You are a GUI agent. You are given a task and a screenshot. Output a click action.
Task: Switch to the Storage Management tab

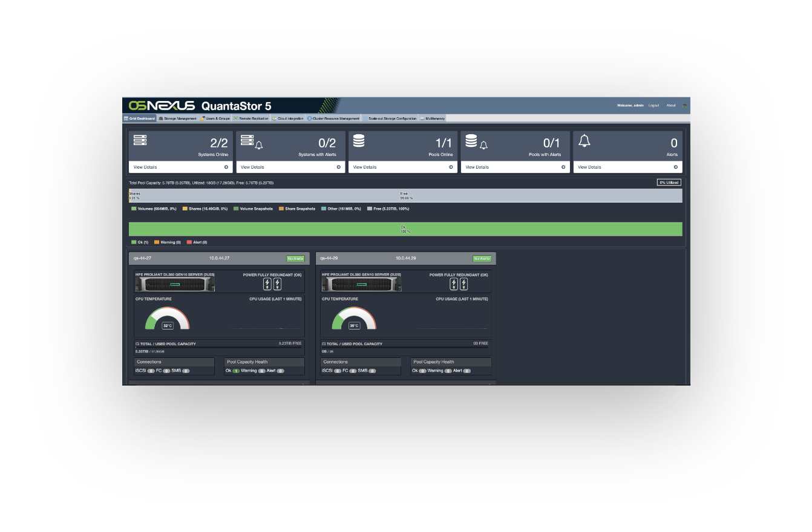point(177,118)
